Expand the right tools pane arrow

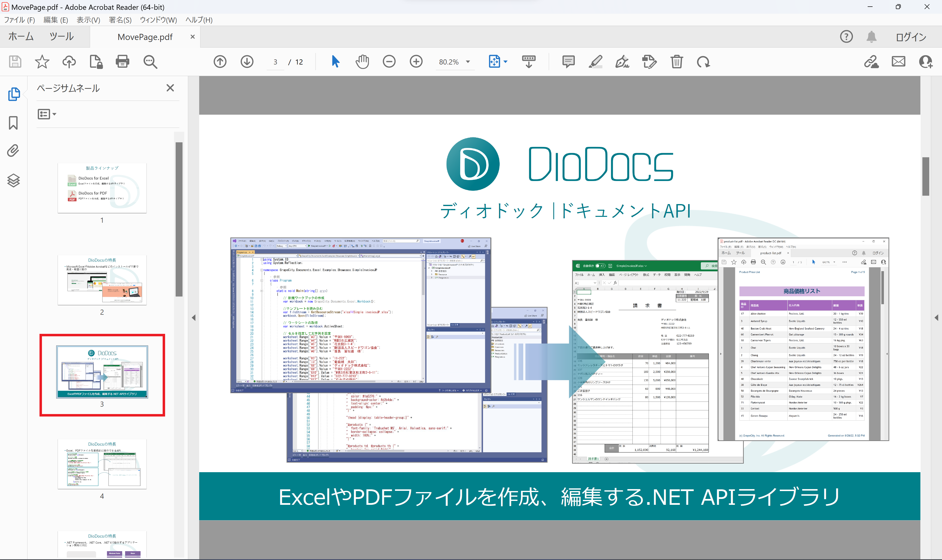936,318
